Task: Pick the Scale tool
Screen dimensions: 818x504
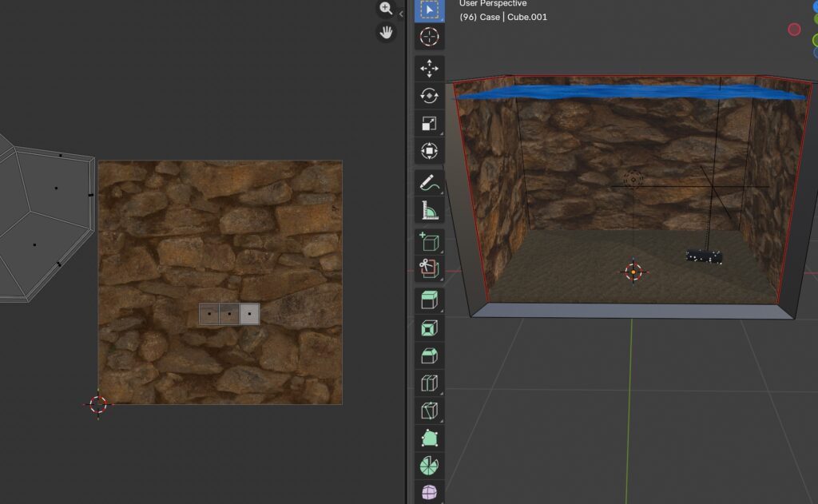Action: click(x=430, y=123)
